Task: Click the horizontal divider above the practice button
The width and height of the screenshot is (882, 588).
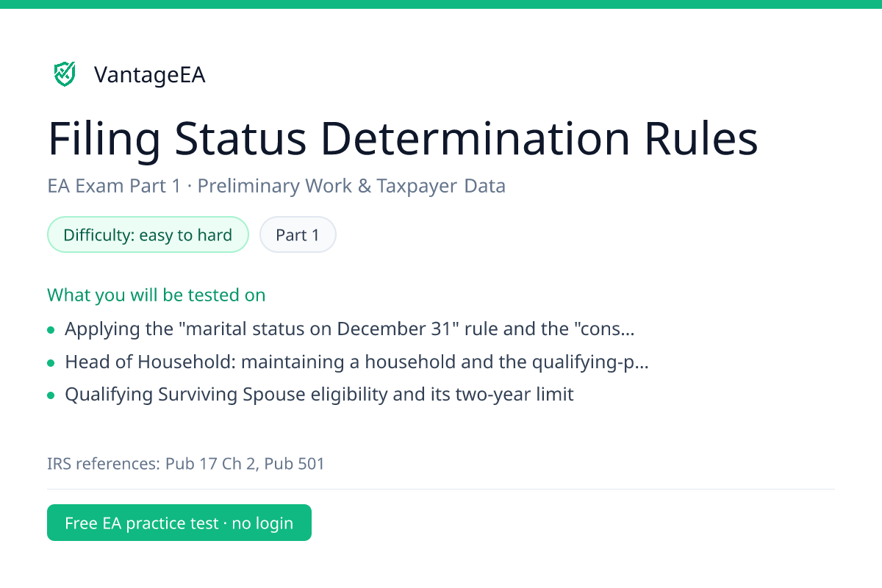Action: [x=441, y=489]
